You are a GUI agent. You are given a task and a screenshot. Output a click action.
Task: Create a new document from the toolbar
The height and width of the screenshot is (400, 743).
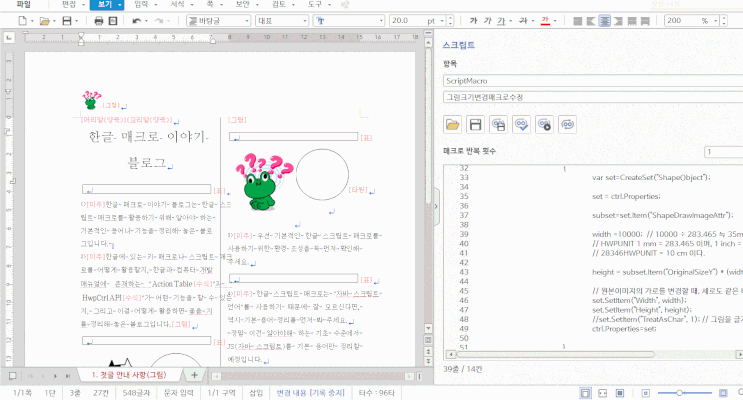pyautogui.click(x=22, y=21)
